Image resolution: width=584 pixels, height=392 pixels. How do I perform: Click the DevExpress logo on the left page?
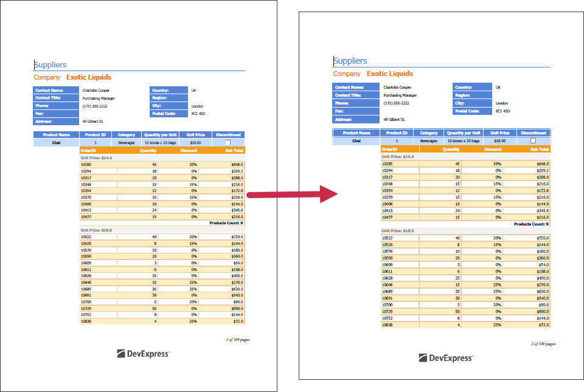pyautogui.click(x=143, y=352)
